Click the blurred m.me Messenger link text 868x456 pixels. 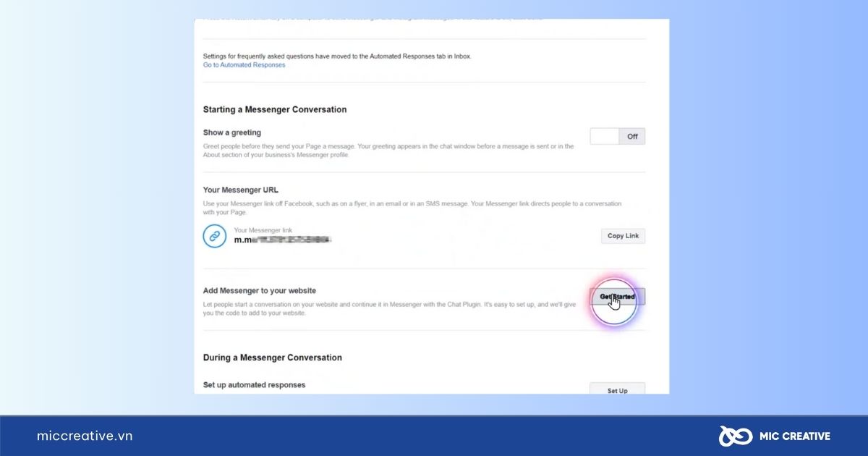[283, 240]
